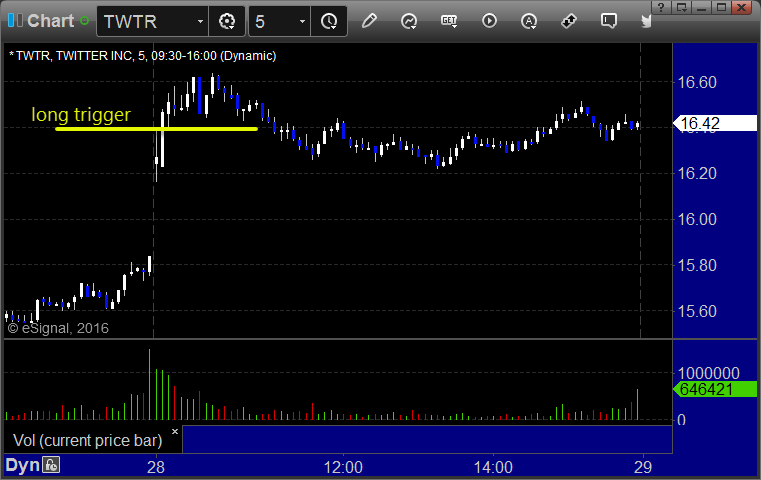Click the Dyn scaling label
761x480 pixels.
[22, 465]
